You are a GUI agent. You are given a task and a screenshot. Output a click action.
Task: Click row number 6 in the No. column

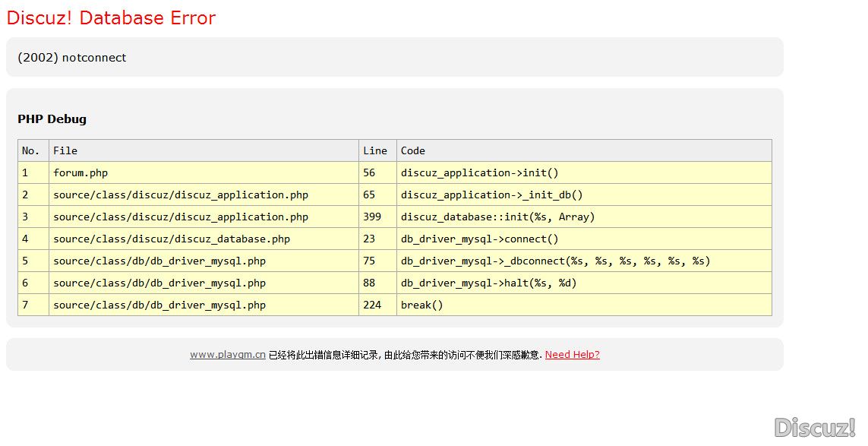(x=33, y=283)
